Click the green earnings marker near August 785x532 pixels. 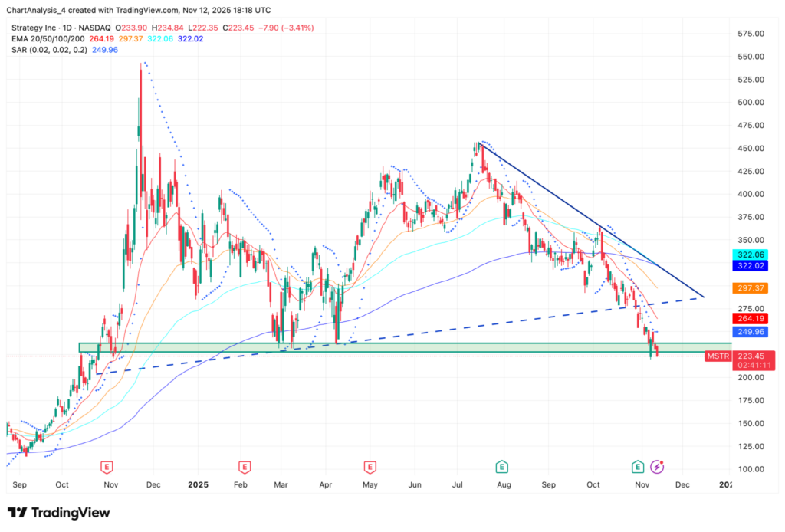pyautogui.click(x=501, y=466)
